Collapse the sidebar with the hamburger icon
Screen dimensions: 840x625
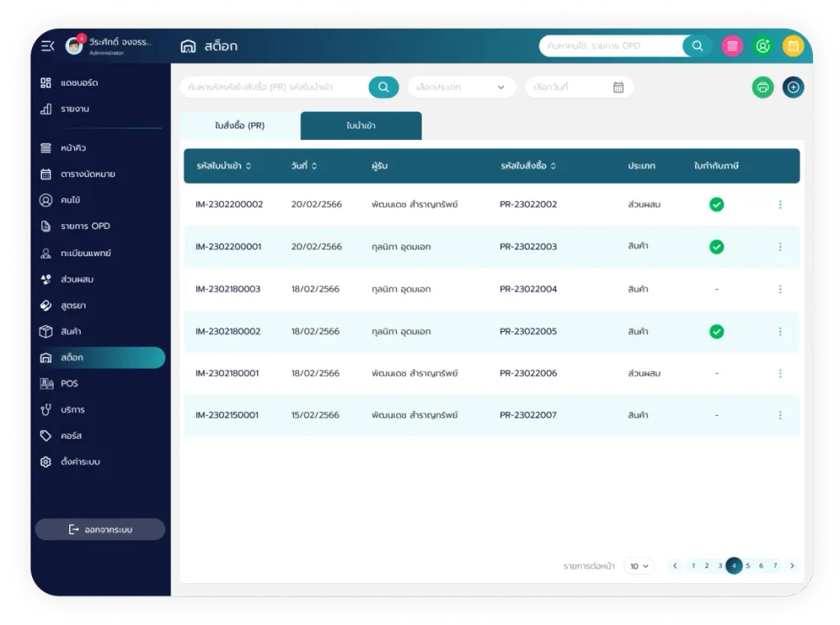[x=47, y=46]
